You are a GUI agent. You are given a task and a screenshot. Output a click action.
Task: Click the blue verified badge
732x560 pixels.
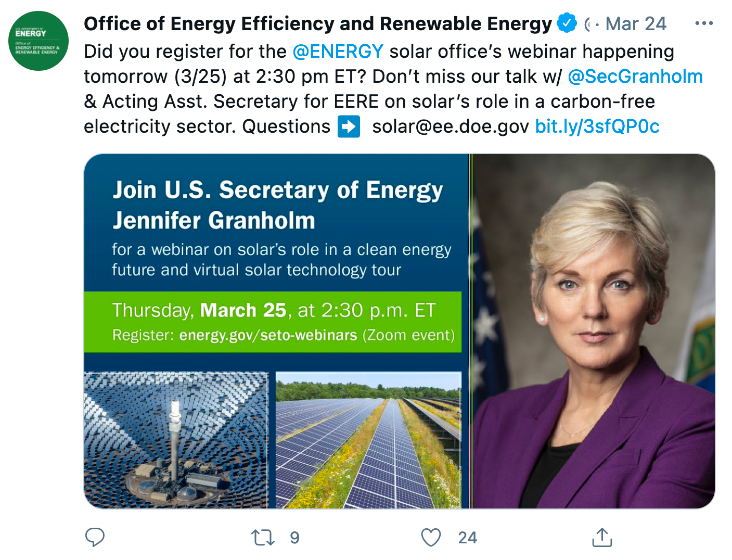(567, 23)
